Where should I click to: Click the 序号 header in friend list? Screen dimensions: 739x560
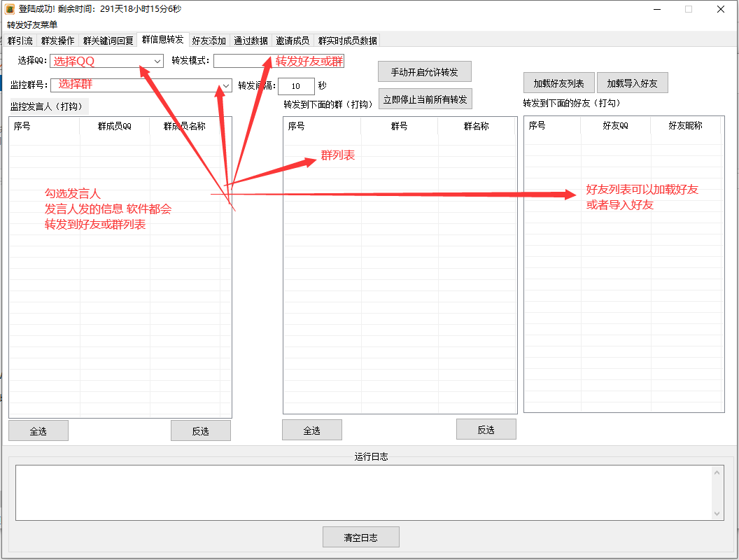pos(552,125)
